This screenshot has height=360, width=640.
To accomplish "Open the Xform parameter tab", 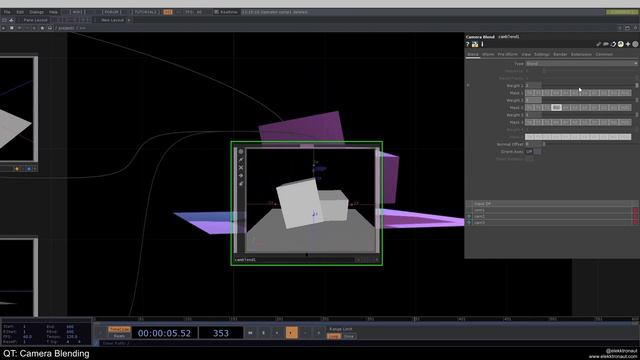I will point(488,54).
